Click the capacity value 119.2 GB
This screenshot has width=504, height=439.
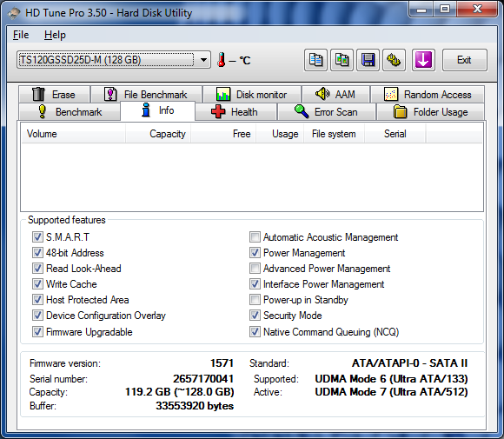(179, 392)
